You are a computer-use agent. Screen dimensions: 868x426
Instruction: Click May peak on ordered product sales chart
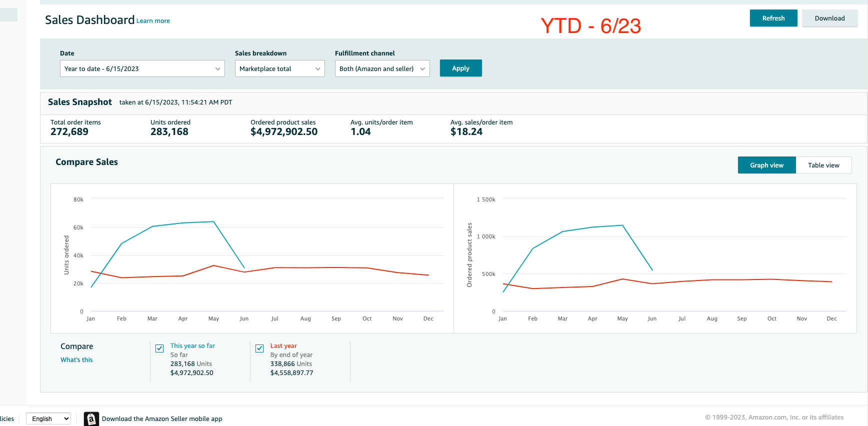(622, 225)
